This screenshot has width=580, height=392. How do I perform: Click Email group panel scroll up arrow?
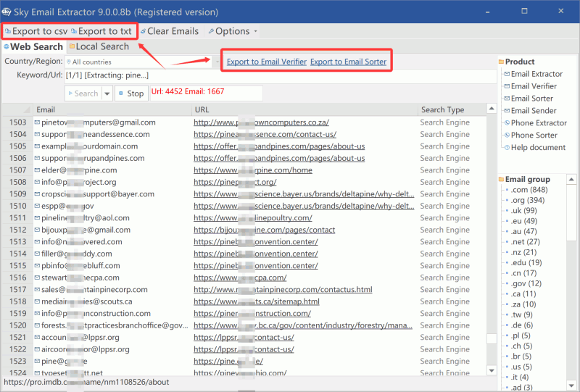click(571, 180)
